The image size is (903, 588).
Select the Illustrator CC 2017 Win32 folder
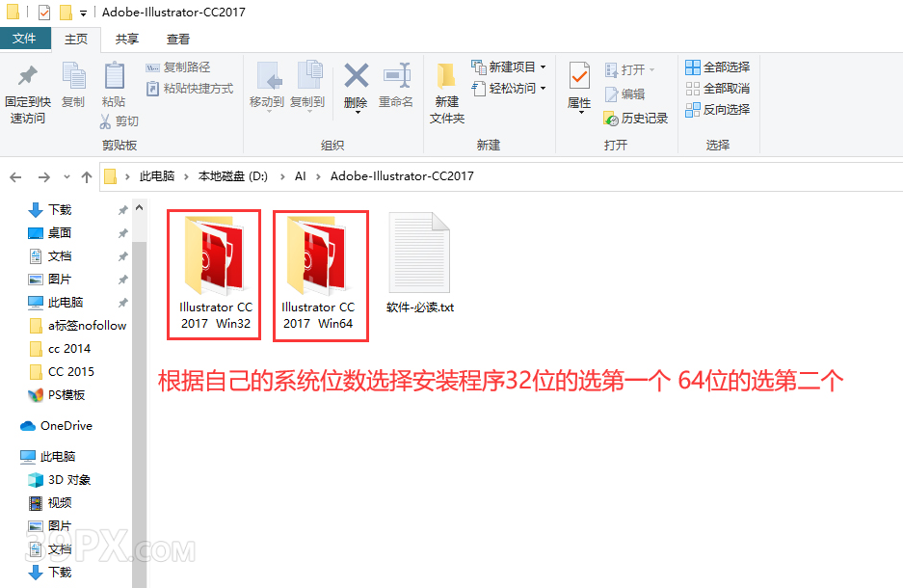[215, 274]
